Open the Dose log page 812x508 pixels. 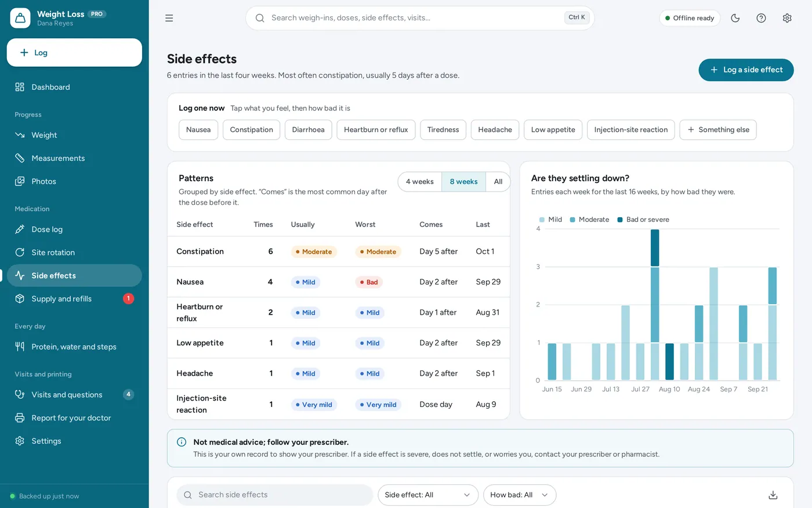[74, 229]
